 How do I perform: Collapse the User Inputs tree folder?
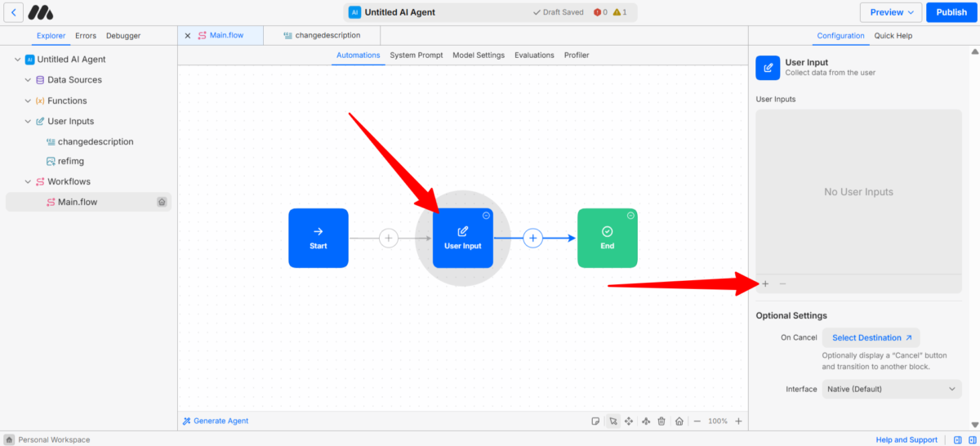point(29,121)
